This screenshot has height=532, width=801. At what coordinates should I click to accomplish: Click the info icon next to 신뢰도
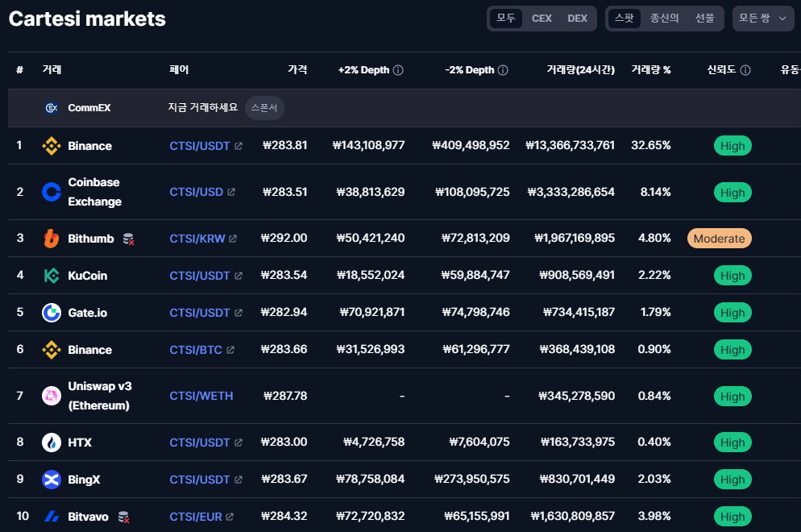coord(745,70)
